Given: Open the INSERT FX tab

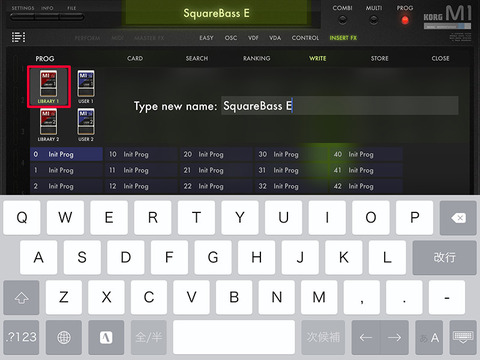Looking at the screenshot, I should coord(343,38).
